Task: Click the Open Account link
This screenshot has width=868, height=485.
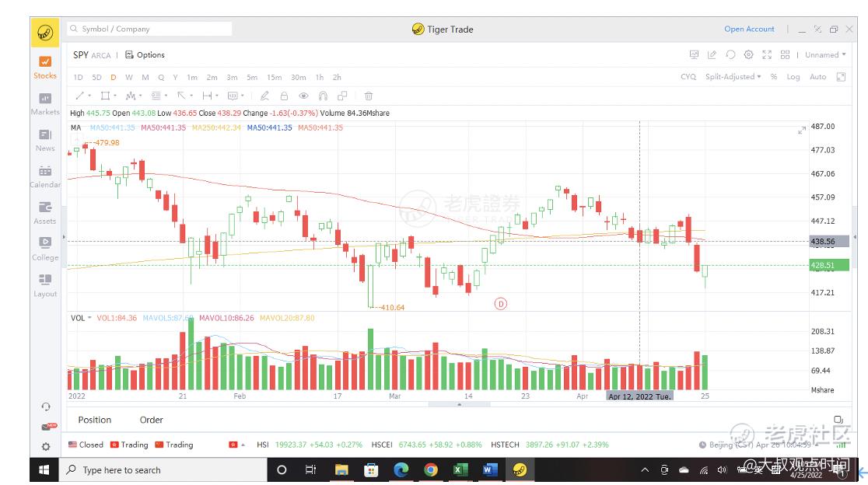Action: tap(749, 29)
